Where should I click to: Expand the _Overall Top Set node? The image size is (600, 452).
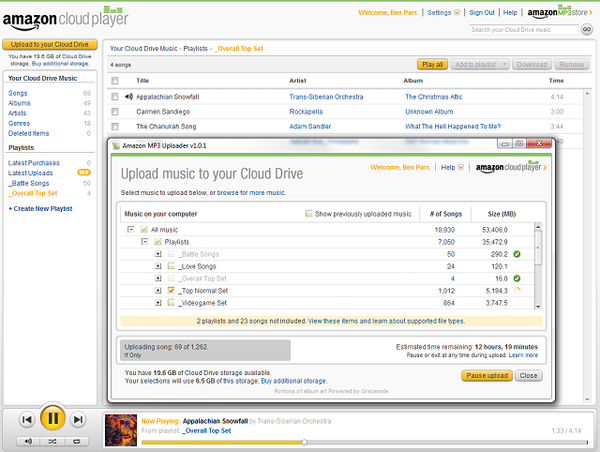pos(158,278)
